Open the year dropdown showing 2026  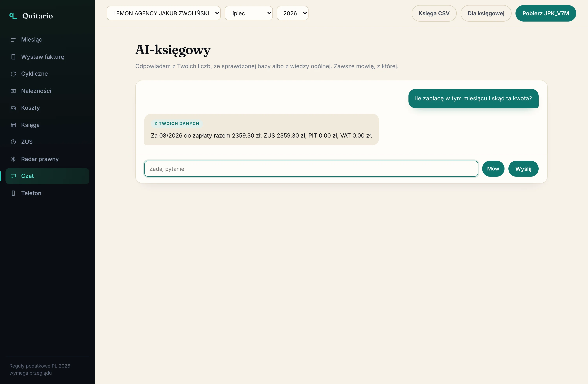pyautogui.click(x=292, y=13)
